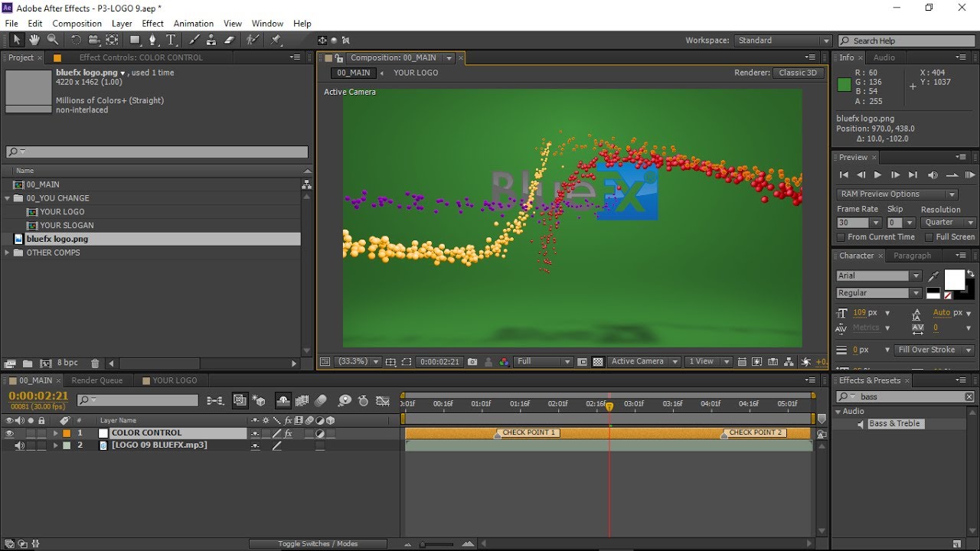Screen dimensions: 980x551
Task: Click the 8 bpc color depth button
Action: [x=67, y=364]
